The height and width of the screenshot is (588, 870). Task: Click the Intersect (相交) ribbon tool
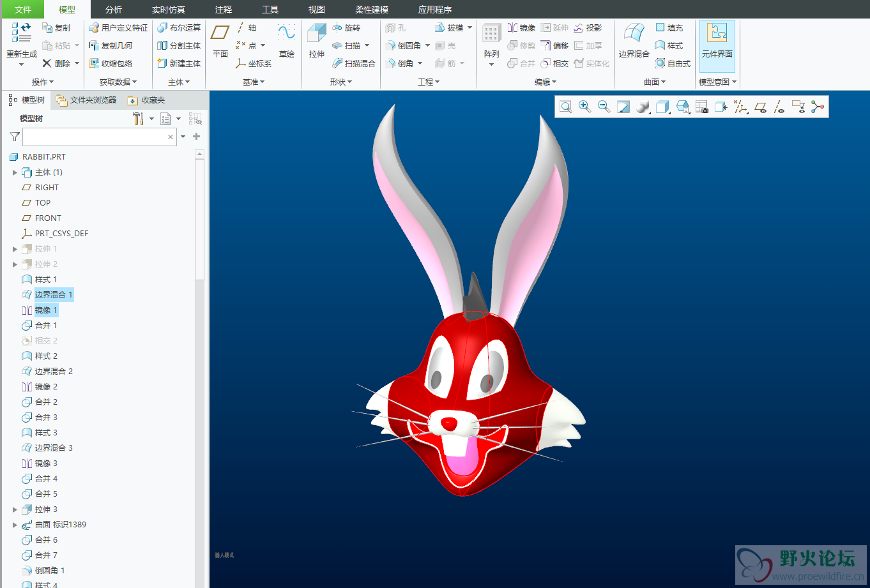click(x=554, y=63)
